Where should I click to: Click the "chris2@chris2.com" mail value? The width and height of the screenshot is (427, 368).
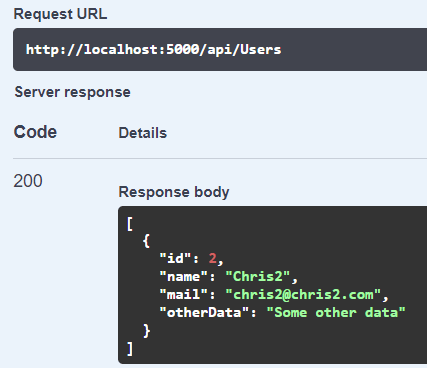click(x=303, y=294)
